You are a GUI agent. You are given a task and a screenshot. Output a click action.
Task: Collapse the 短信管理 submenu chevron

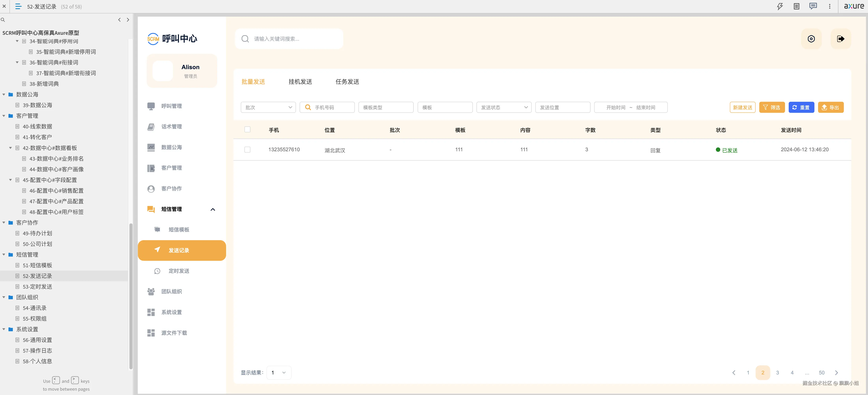pos(213,209)
